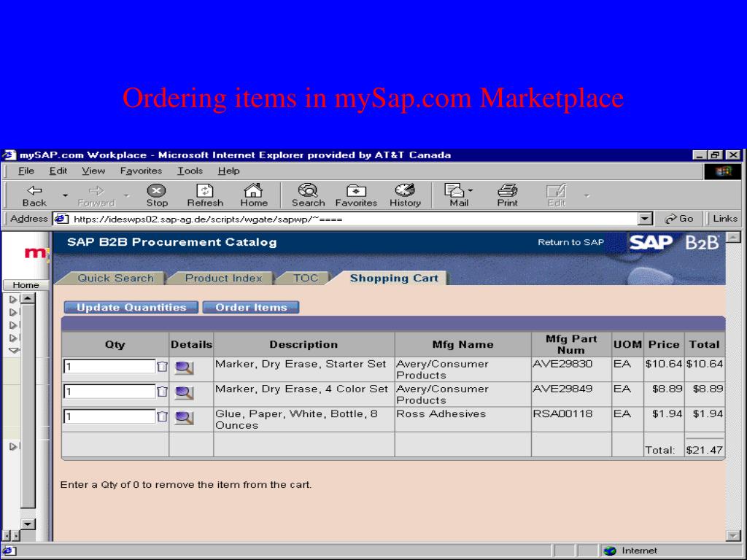View details of Marker Starter Set
747x560 pixels.
tap(184, 367)
